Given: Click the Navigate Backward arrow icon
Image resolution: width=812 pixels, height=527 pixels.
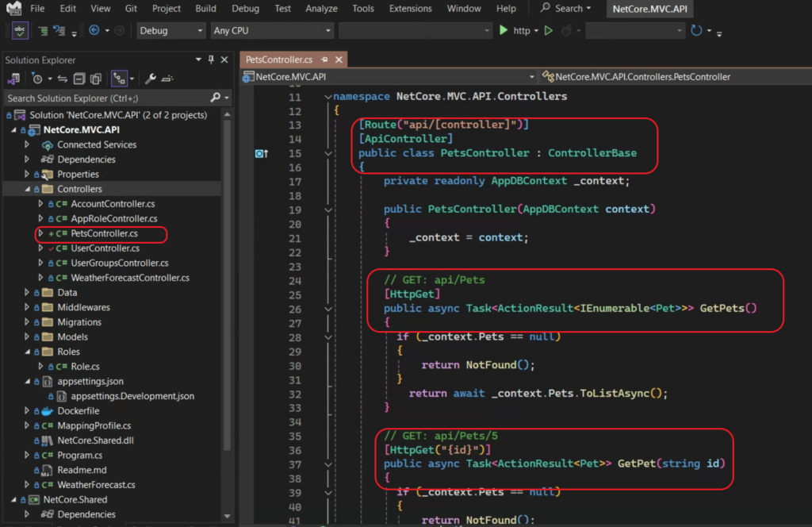Looking at the screenshot, I should [94, 31].
